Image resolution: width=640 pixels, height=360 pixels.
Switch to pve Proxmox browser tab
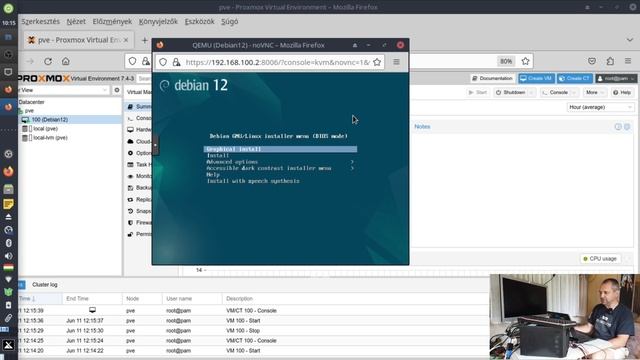pyautogui.click(x=78, y=40)
